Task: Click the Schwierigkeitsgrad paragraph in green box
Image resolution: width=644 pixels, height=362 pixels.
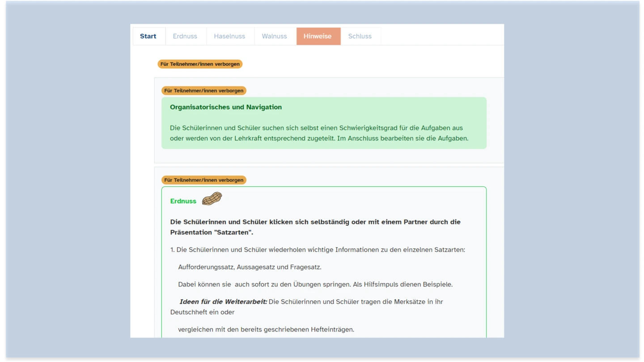Action: coord(319,133)
